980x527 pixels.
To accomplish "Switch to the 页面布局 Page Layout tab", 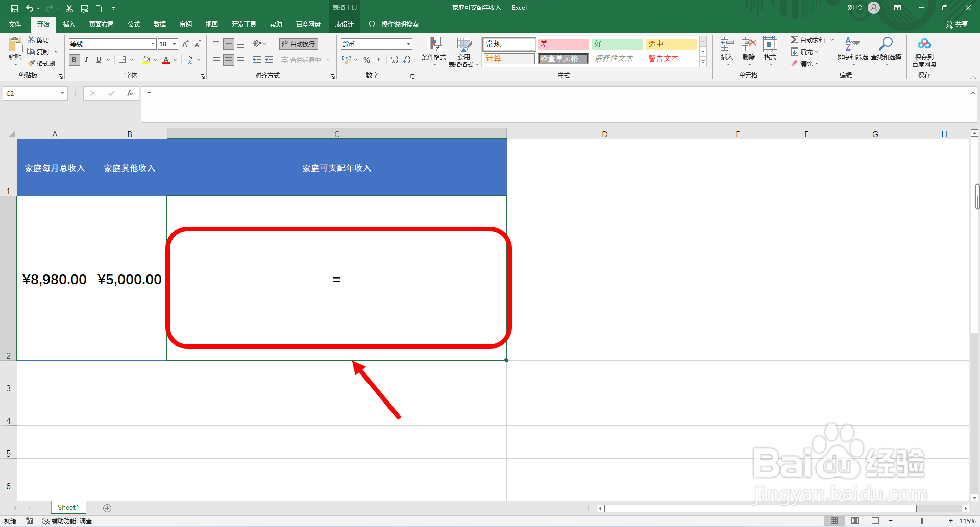I will tap(101, 24).
